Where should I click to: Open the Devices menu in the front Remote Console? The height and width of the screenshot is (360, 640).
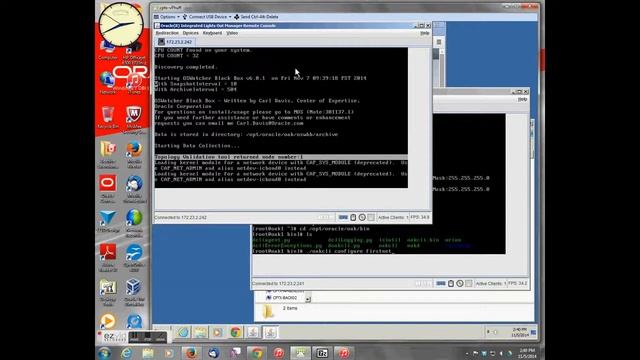tap(190, 33)
